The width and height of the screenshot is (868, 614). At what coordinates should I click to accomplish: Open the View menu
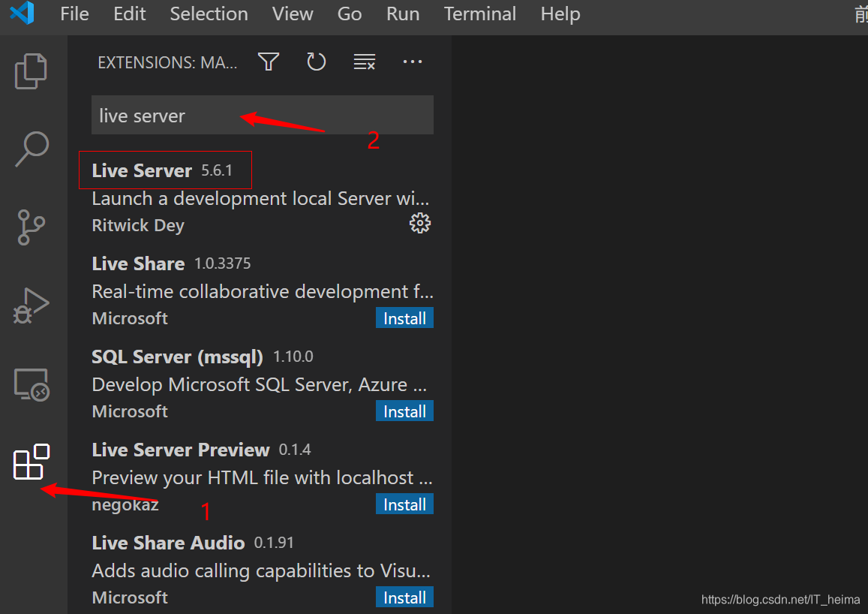point(293,14)
